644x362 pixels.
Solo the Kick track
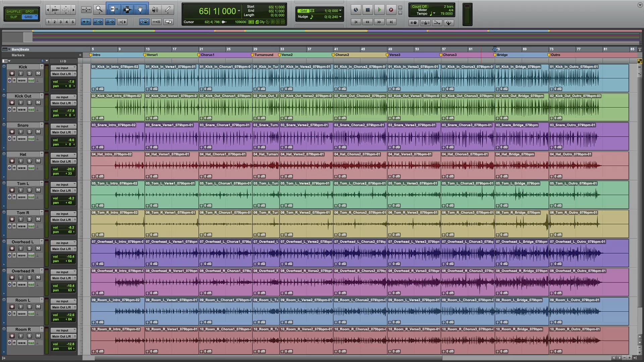pyautogui.click(x=30, y=73)
